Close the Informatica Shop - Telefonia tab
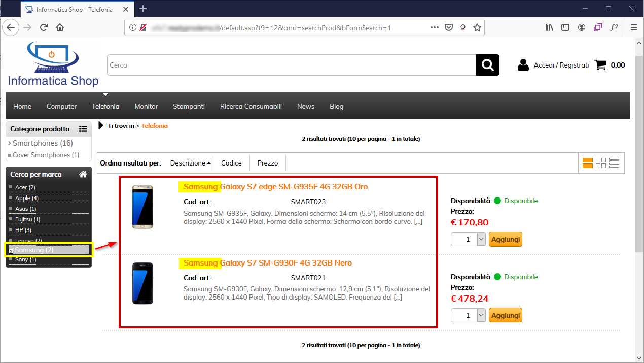644x363 pixels. tap(125, 9)
